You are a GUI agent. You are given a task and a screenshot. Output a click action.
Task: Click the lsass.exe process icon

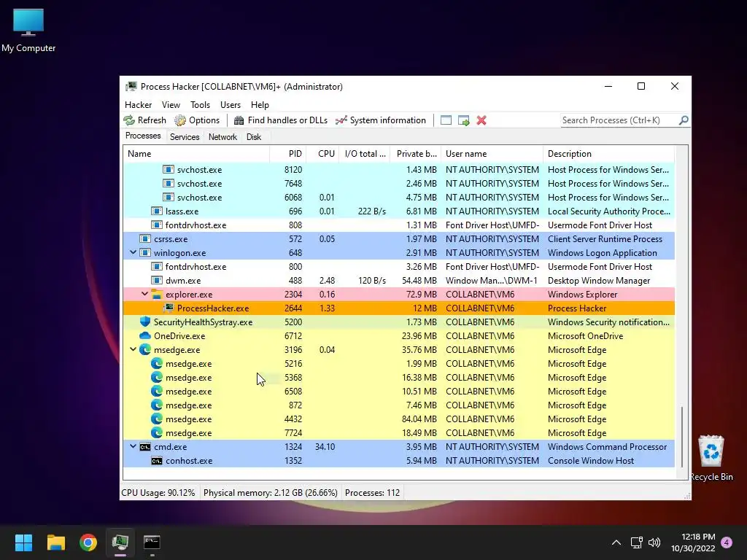tap(157, 211)
